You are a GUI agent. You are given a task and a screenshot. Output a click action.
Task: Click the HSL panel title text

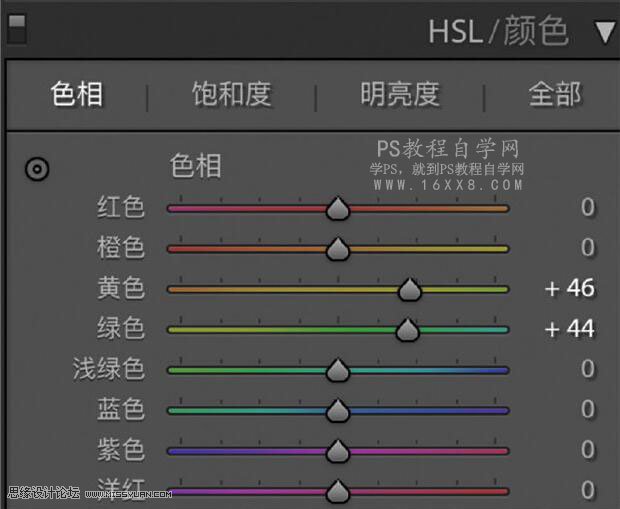click(x=455, y=32)
